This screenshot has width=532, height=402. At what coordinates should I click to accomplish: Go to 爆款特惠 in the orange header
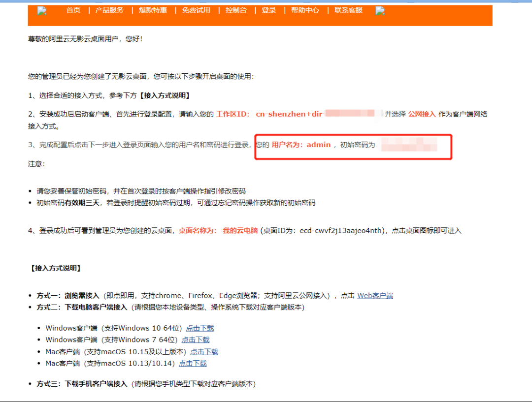coord(153,10)
